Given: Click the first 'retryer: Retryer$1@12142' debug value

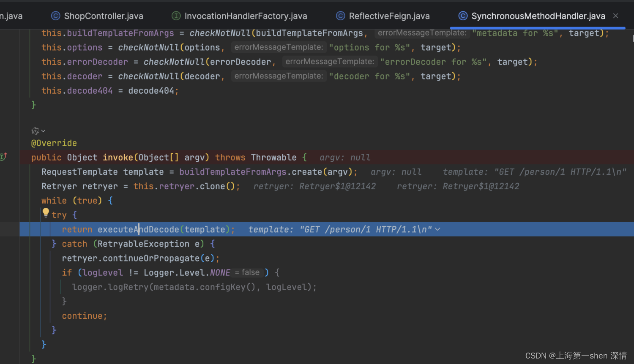Looking at the screenshot, I should tap(314, 186).
